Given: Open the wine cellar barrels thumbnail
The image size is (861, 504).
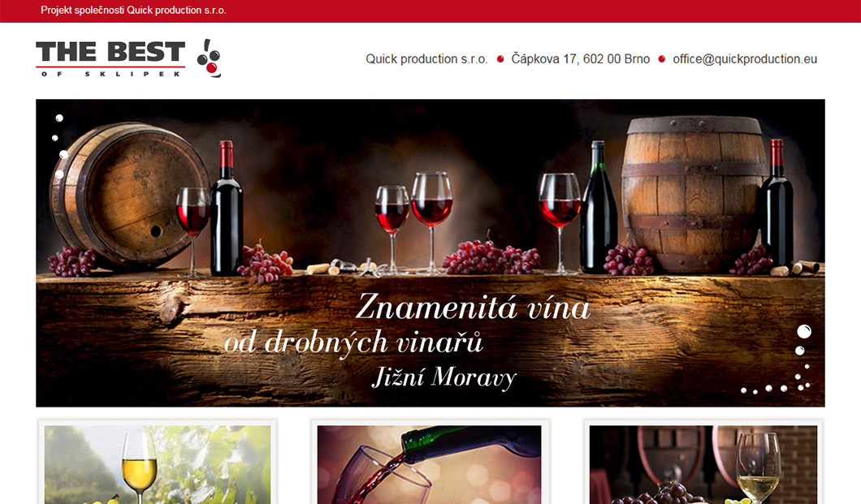Looking at the screenshot, I should (x=703, y=464).
